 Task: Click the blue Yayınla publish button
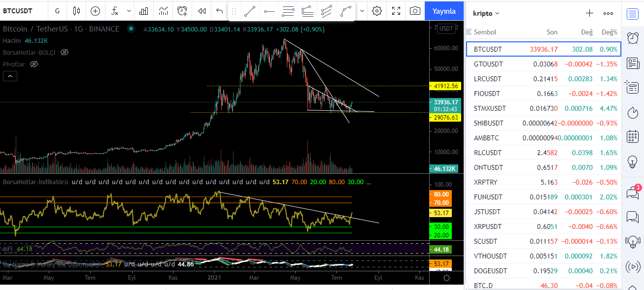444,10
